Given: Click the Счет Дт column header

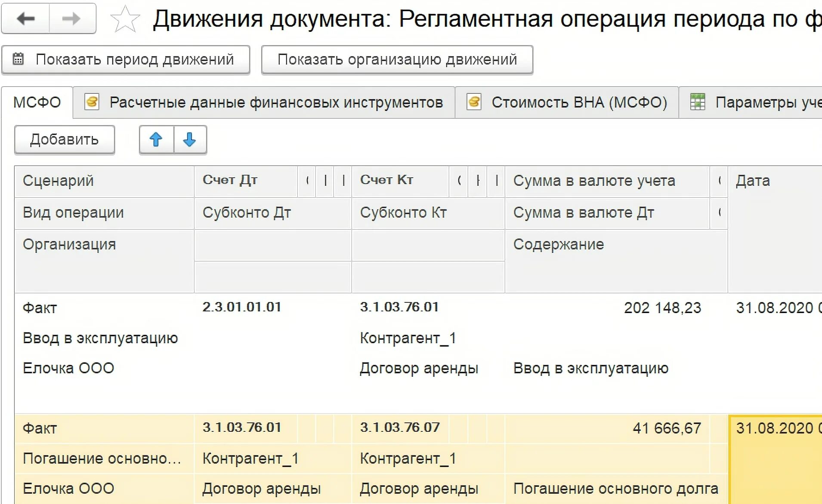Looking at the screenshot, I should point(246,181).
